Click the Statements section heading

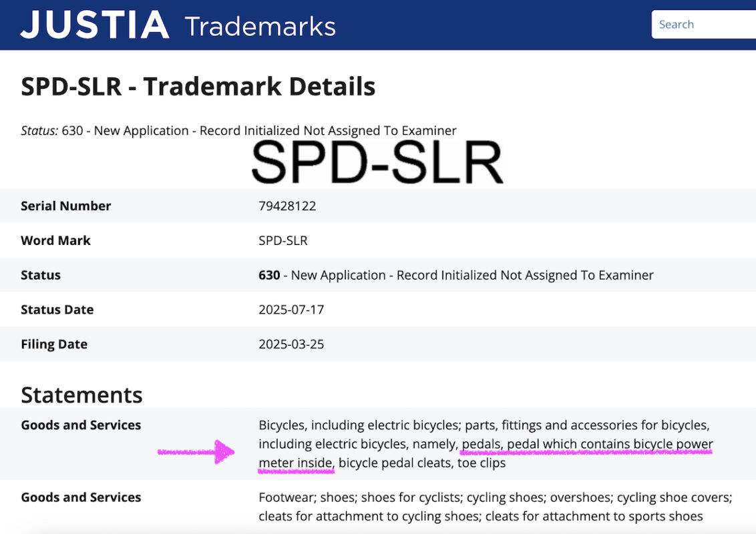(x=81, y=394)
